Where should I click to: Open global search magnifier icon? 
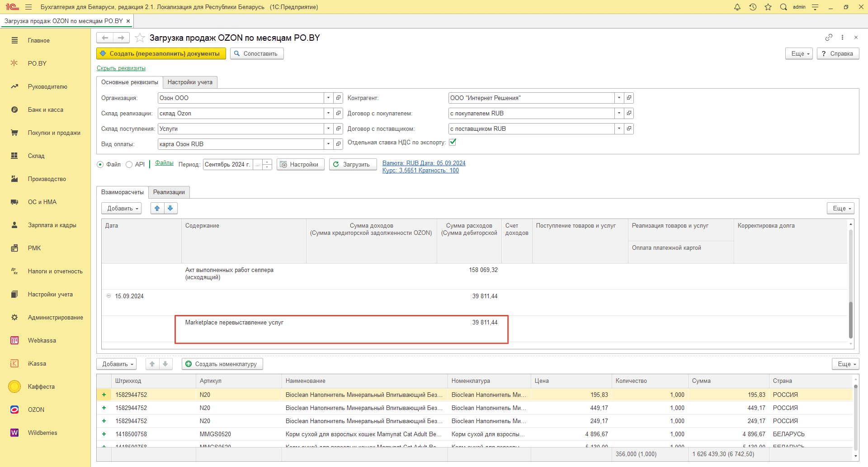(783, 7)
